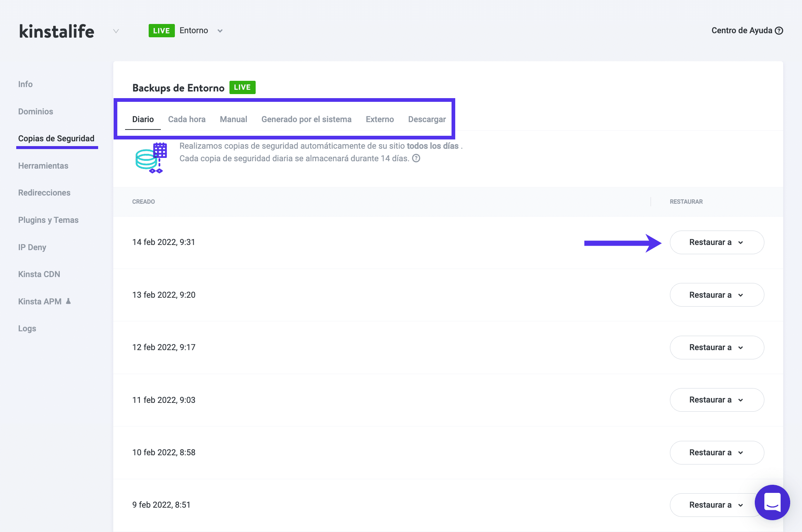
Task: Go to Dominios in the sidebar
Action: click(x=35, y=111)
